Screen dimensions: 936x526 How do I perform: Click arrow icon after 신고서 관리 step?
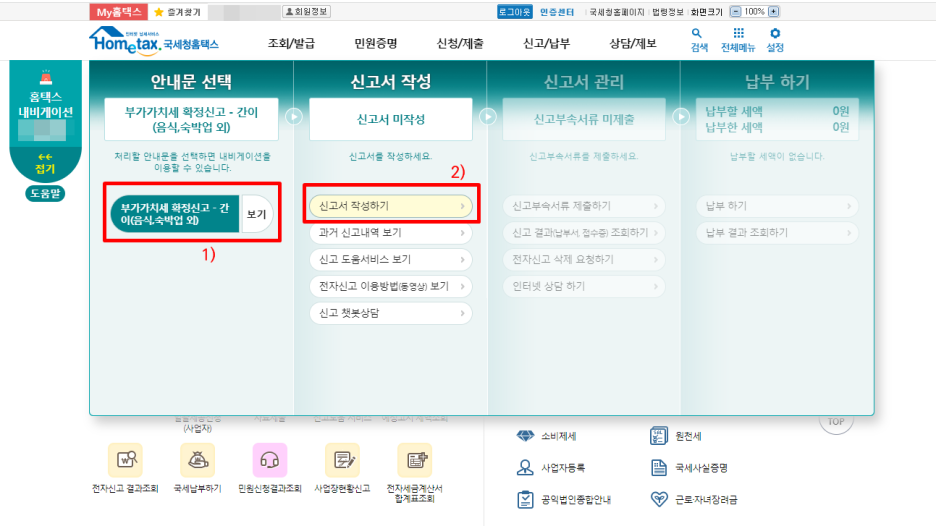pos(681,116)
